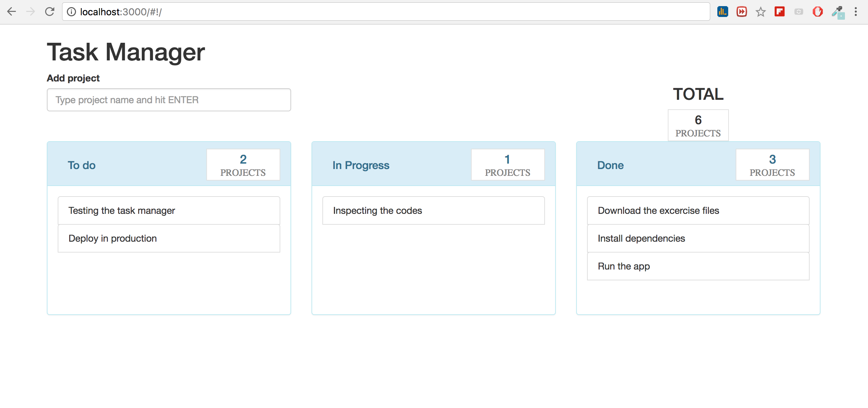Focus the Add project text field
Viewport: 868px width, 408px height.
click(169, 100)
